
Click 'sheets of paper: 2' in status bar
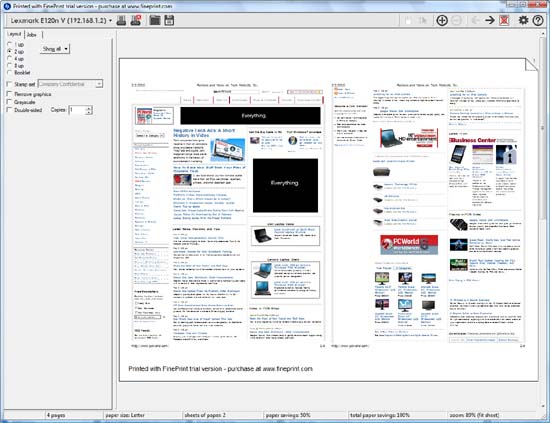click(205, 415)
